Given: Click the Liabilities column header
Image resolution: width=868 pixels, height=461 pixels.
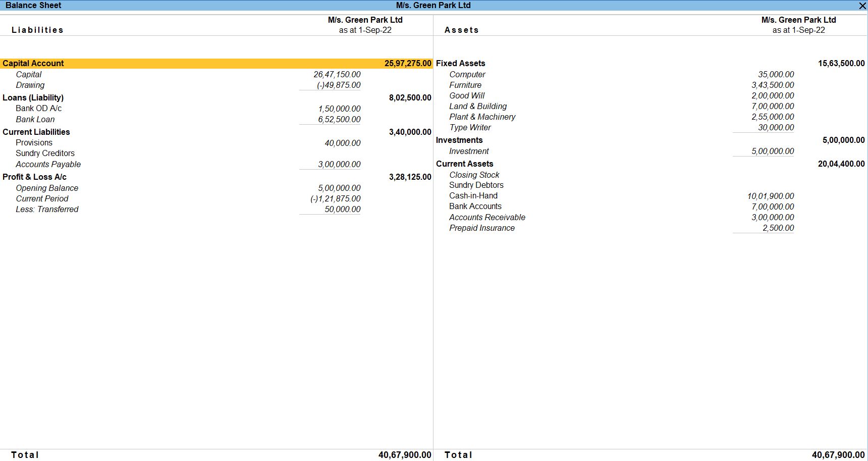Looking at the screenshot, I should click(x=37, y=30).
